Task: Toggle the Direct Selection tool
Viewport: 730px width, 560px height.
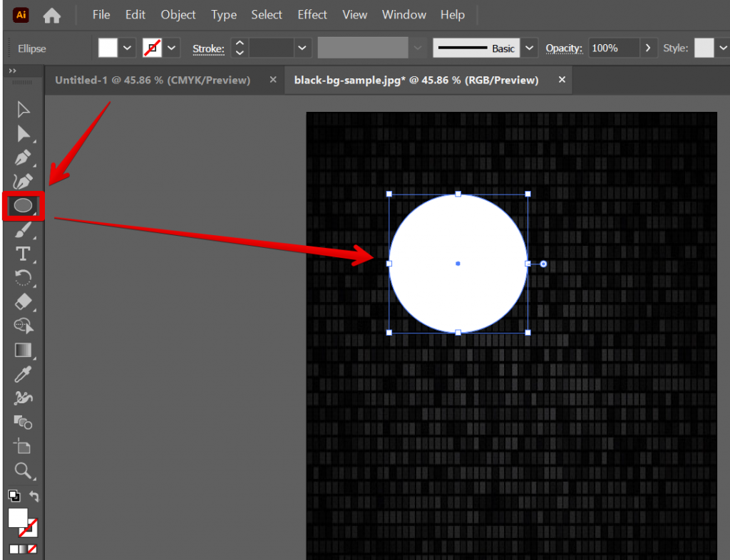Action: (22, 133)
